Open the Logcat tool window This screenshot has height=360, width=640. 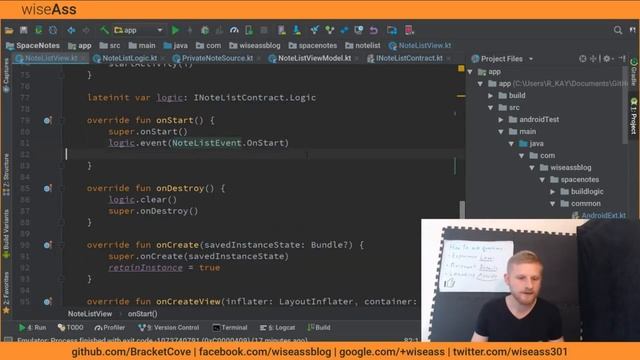point(278,328)
